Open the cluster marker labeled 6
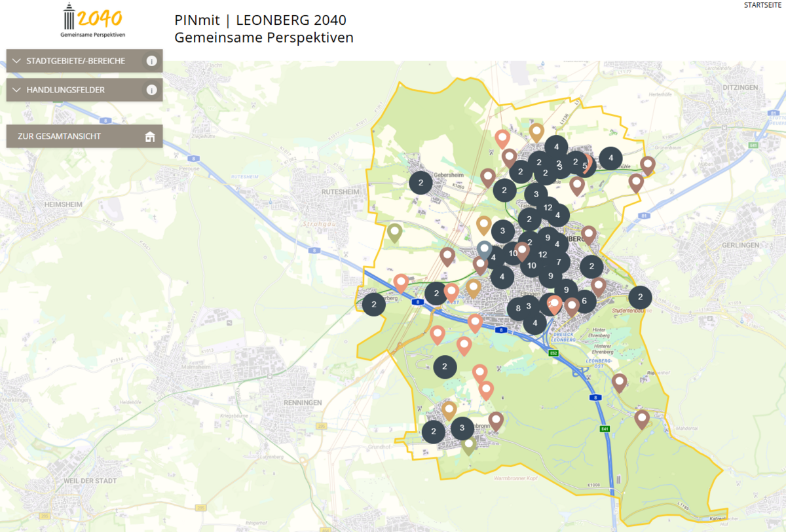The width and height of the screenshot is (786, 532). pos(584,301)
